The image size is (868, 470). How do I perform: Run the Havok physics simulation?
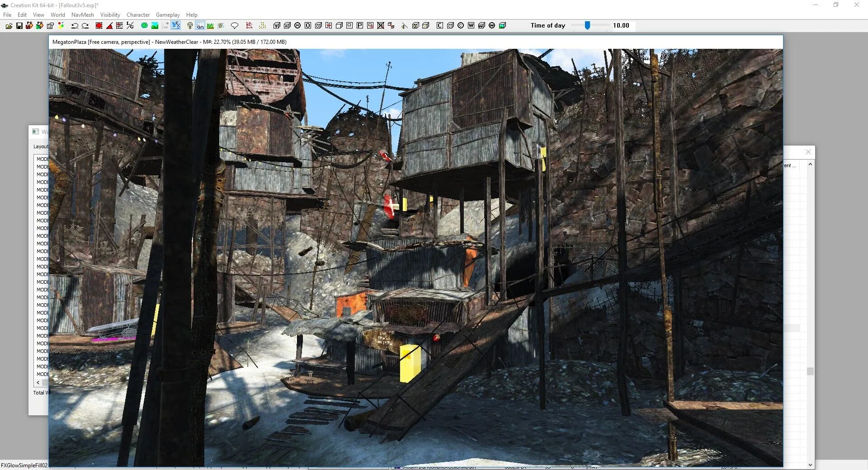tap(166, 25)
